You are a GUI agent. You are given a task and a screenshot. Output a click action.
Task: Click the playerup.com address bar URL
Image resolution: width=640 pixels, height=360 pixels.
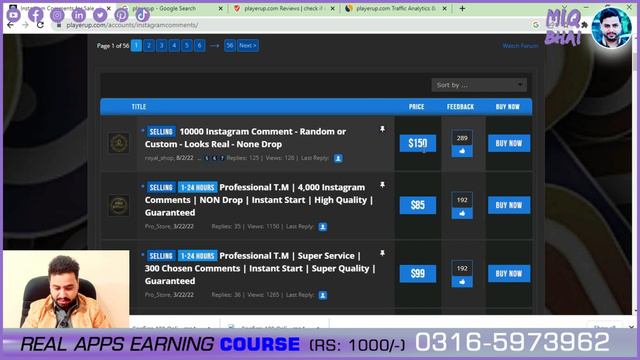tap(132, 25)
